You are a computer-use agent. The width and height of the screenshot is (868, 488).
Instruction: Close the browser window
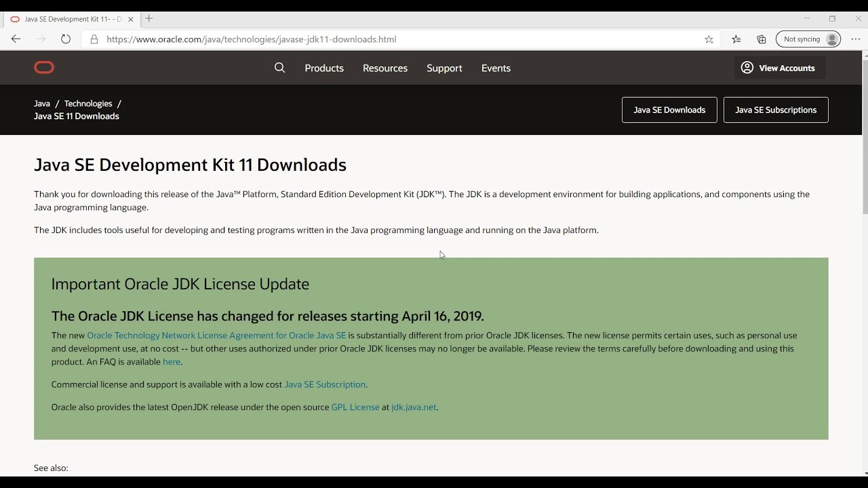(x=858, y=19)
